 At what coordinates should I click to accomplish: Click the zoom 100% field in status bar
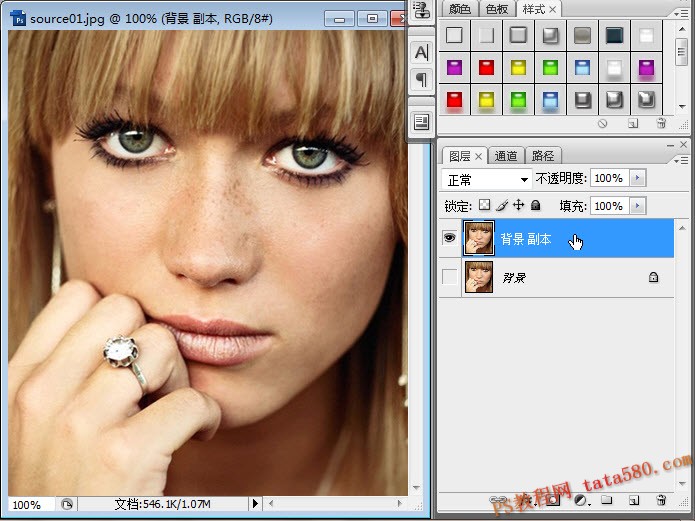click(31, 504)
